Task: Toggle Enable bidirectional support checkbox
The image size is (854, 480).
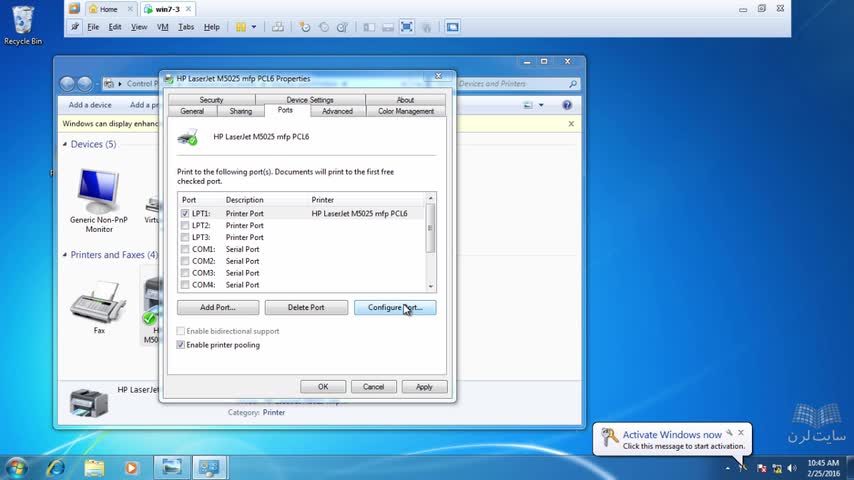Action: pyautogui.click(x=181, y=331)
